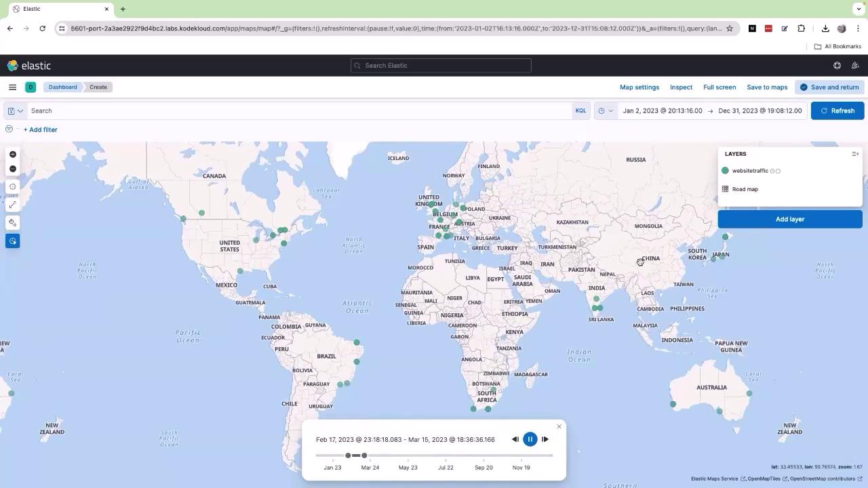Viewport: 868px width, 488px height.
Task: Select the websitetraffic layer
Action: pos(750,171)
